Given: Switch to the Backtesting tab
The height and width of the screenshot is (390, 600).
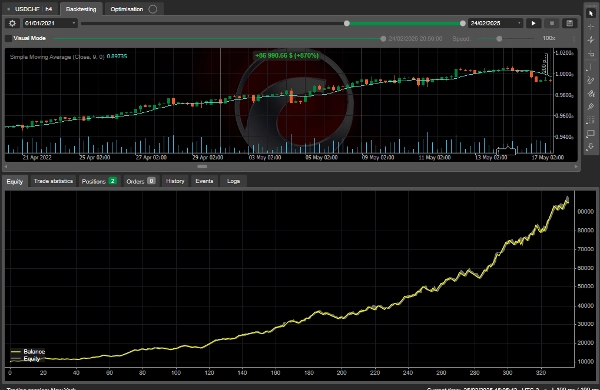Looking at the screenshot, I should click(81, 9).
